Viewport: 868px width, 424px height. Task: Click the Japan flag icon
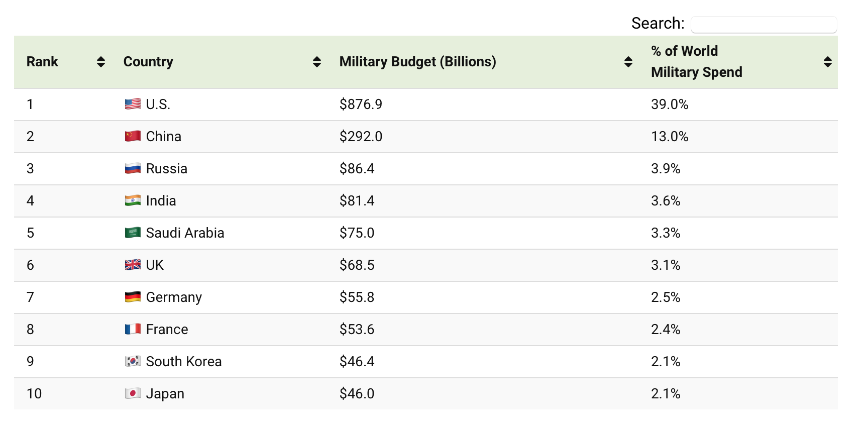133,393
